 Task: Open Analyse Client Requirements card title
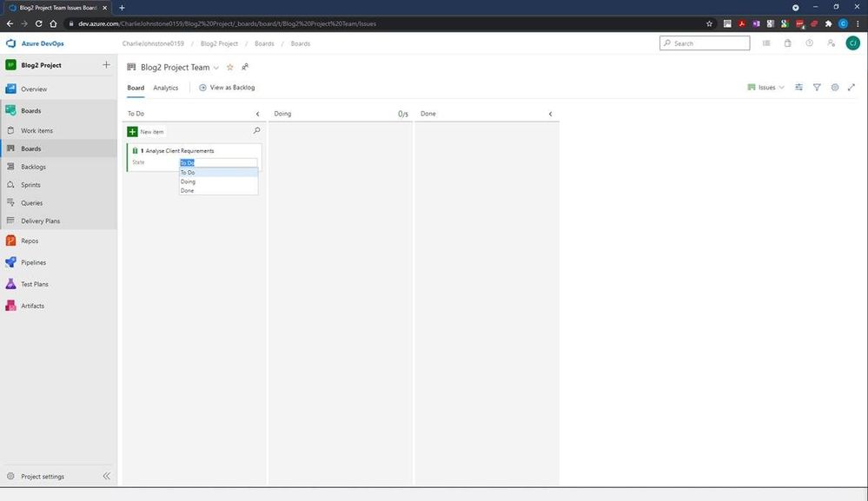[180, 151]
